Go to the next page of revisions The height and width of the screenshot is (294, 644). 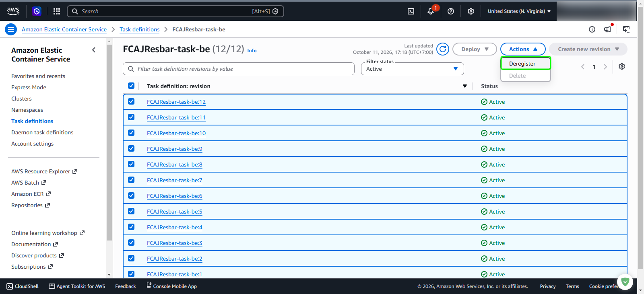point(605,67)
